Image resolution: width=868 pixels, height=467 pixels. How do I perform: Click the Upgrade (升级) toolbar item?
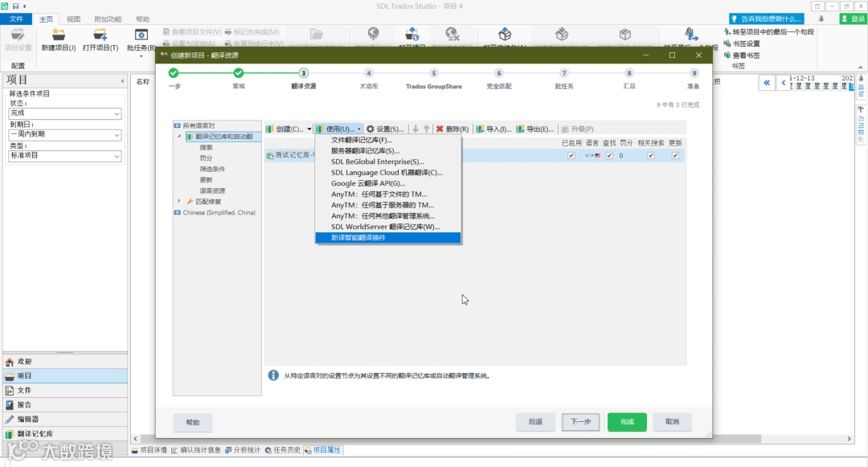click(577, 129)
